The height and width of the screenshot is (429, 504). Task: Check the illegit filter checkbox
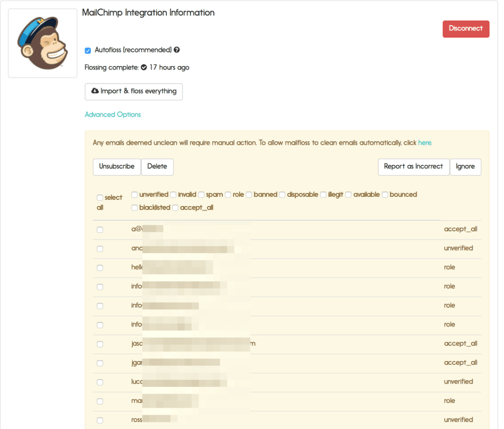pyautogui.click(x=323, y=195)
